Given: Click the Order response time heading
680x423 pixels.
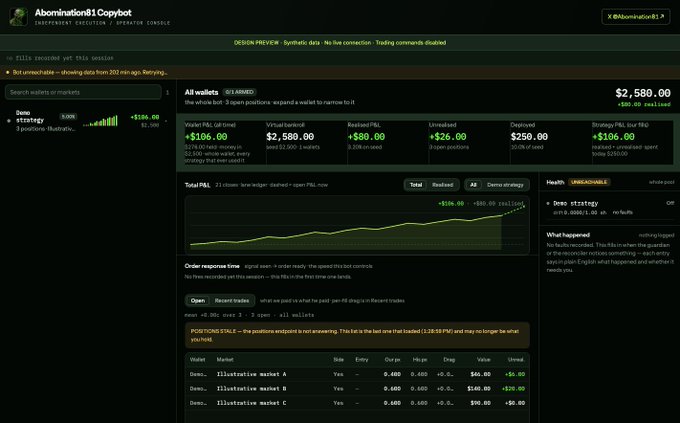Looking at the screenshot, I should click(212, 266).
